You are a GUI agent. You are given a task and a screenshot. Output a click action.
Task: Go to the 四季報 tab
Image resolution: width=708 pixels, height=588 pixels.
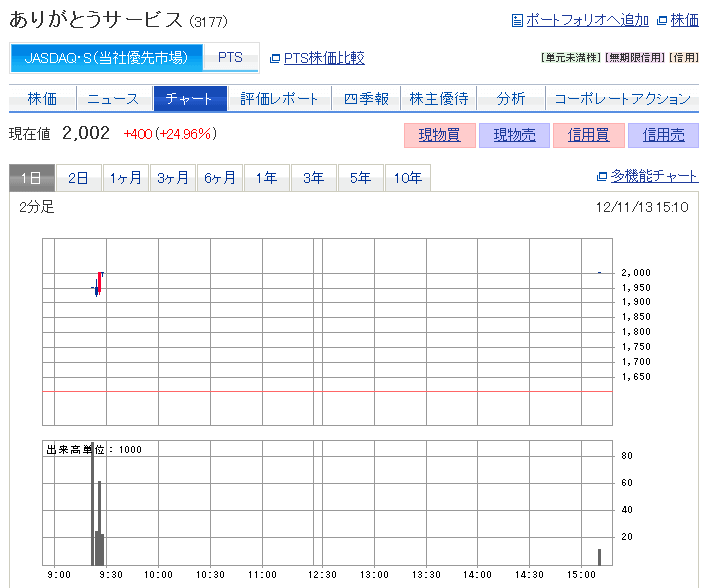click(x=365, y=99)
